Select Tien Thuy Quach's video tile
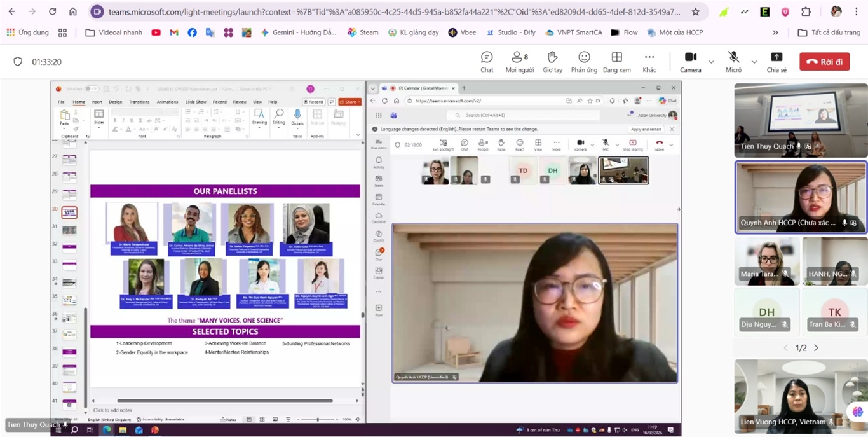The height and width of the screenshot is (437, 868). [x=801, y=120]
